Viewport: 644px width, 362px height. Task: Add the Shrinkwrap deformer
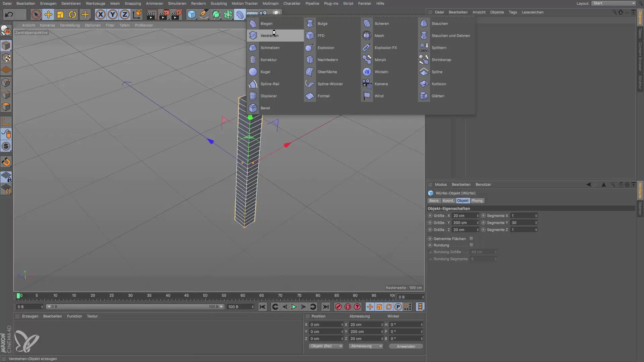[446, 60]
